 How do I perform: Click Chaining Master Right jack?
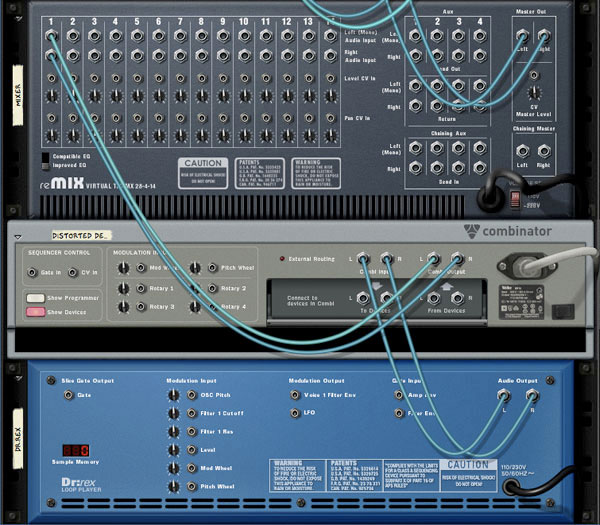point(544,151)
